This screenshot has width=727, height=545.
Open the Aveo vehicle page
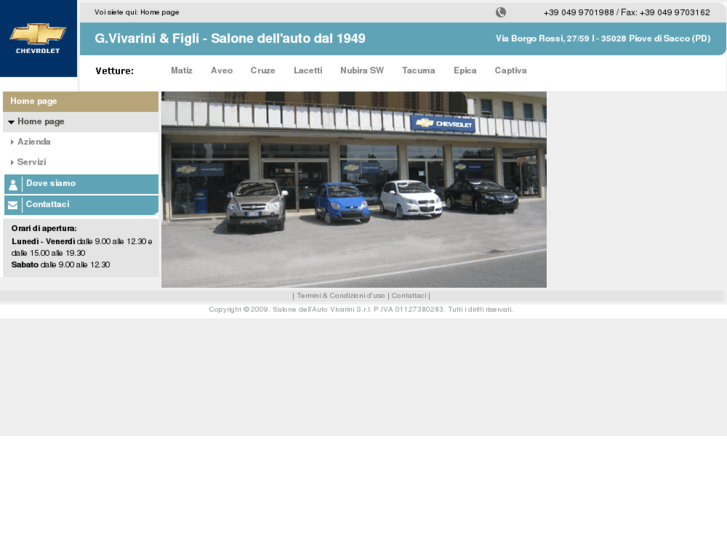point(222,71)
